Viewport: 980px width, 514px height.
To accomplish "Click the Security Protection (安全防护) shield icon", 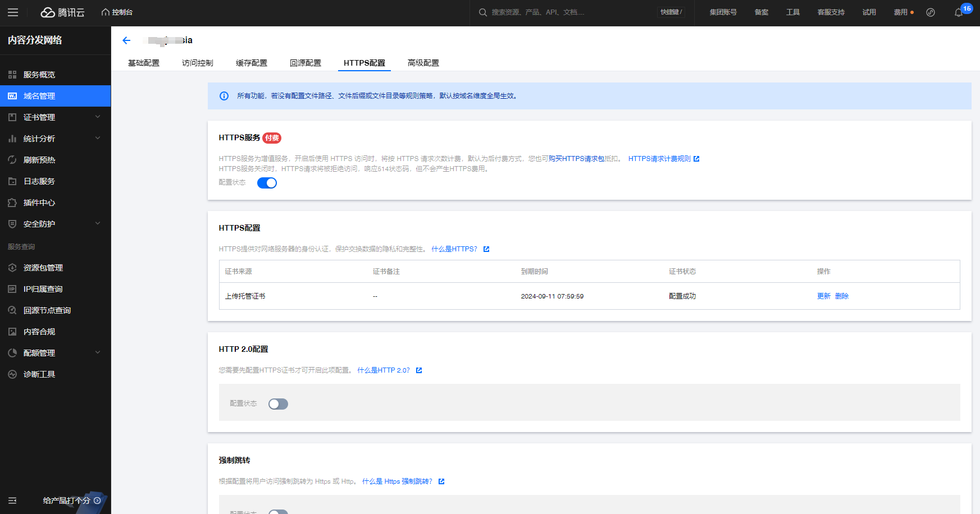I will click(12, 224).
